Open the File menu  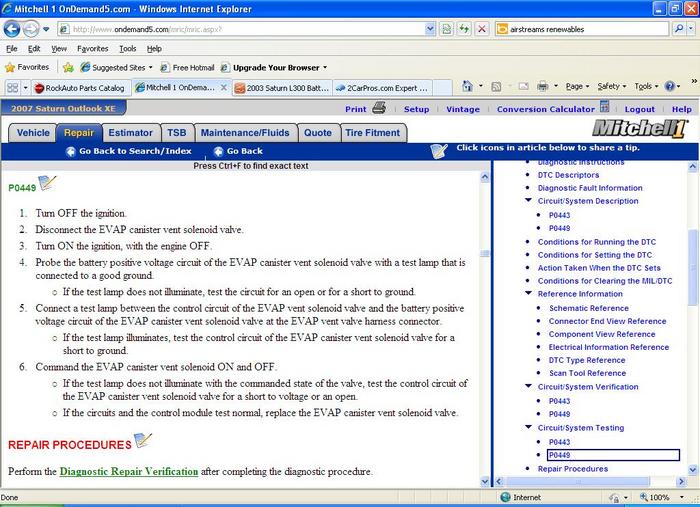pyautogui.click(x=12, y=49)
